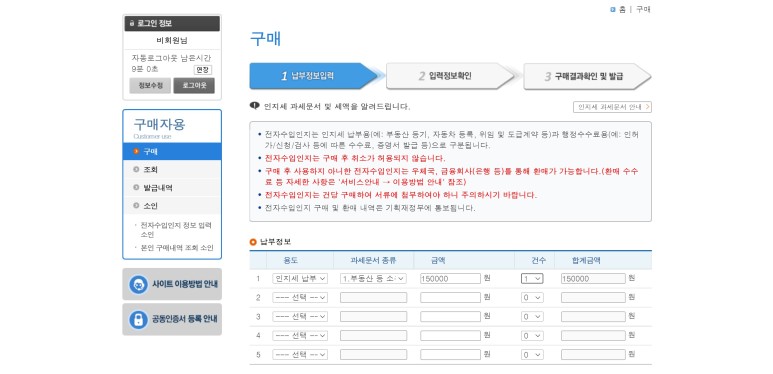The width and height of the screenshot is (773, 374).
Task: Open row 4 건수 dropdown
Action: tap(532, 336)
